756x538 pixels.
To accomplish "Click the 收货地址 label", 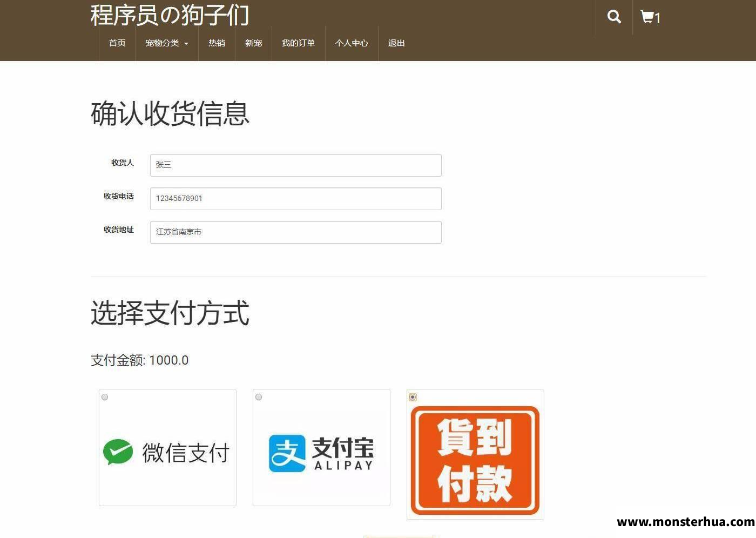I will point(118,230).
